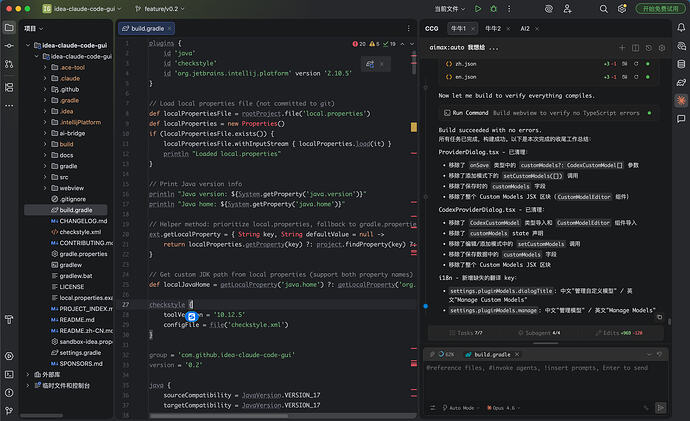
Task: Send the prompt with the send button
Action: click(661, 408)
